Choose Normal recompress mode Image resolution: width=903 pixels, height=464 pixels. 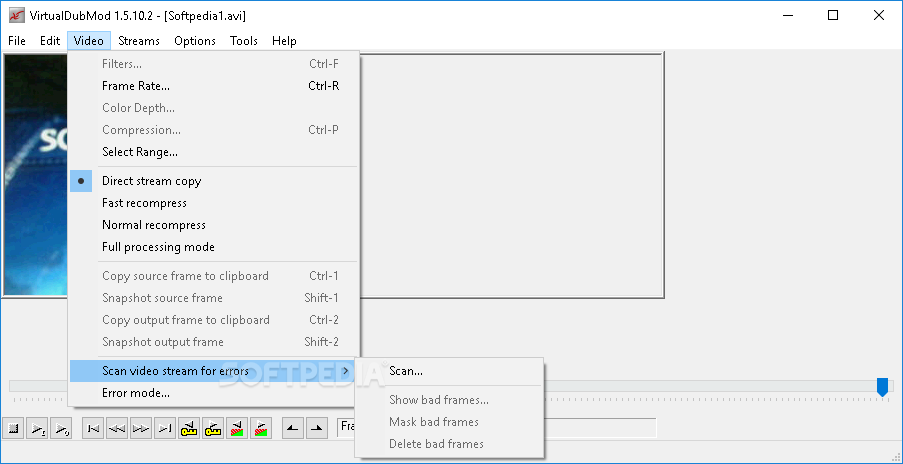tap(214, 225)
